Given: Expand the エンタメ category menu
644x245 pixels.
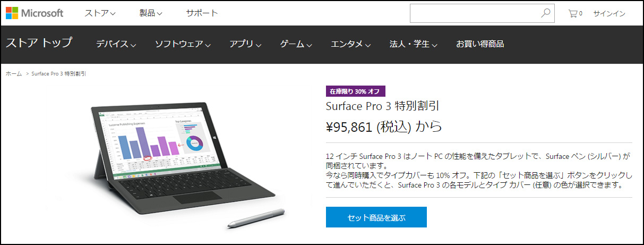Looking at the screenshot, I should 350,44.
